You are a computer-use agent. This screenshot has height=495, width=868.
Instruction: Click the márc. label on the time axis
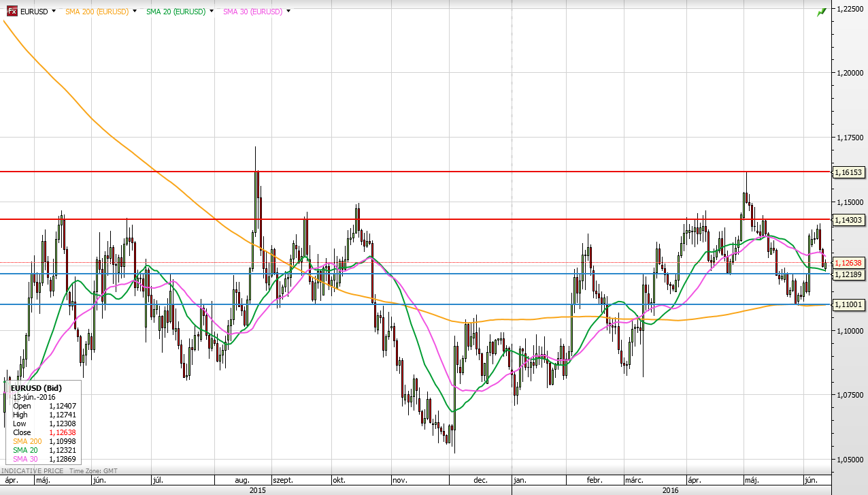coord(634,480)
